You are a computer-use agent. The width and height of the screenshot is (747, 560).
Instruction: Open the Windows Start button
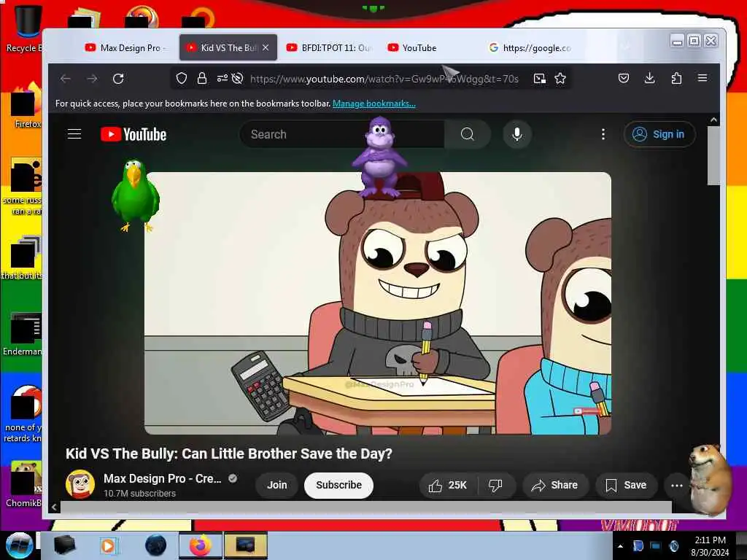tap(19, 545)
